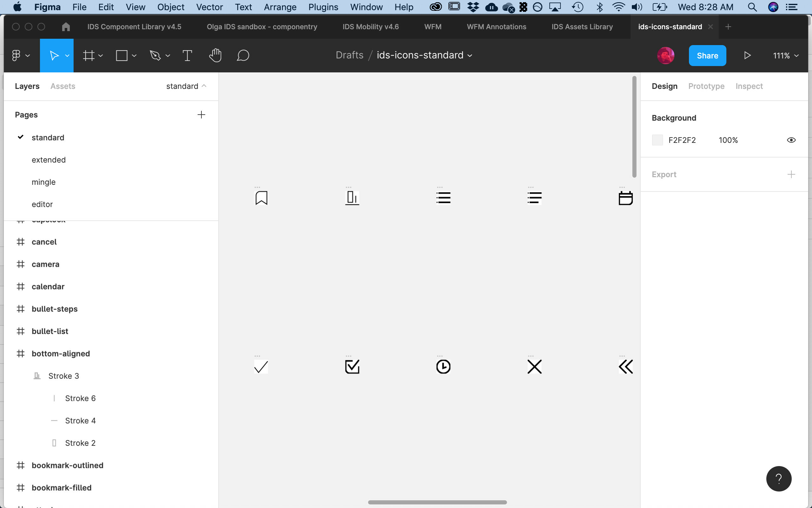Select the X cancel icon on canvas

pos(534,366)
